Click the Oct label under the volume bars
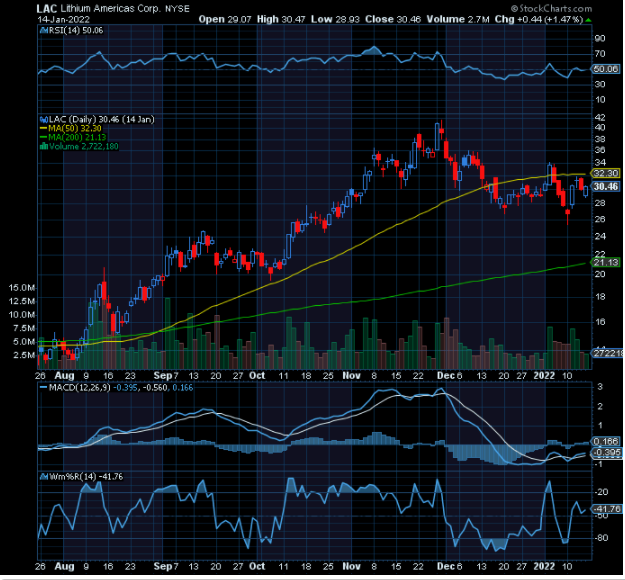This screenshot has height=580, width=625. pos(257,376)
